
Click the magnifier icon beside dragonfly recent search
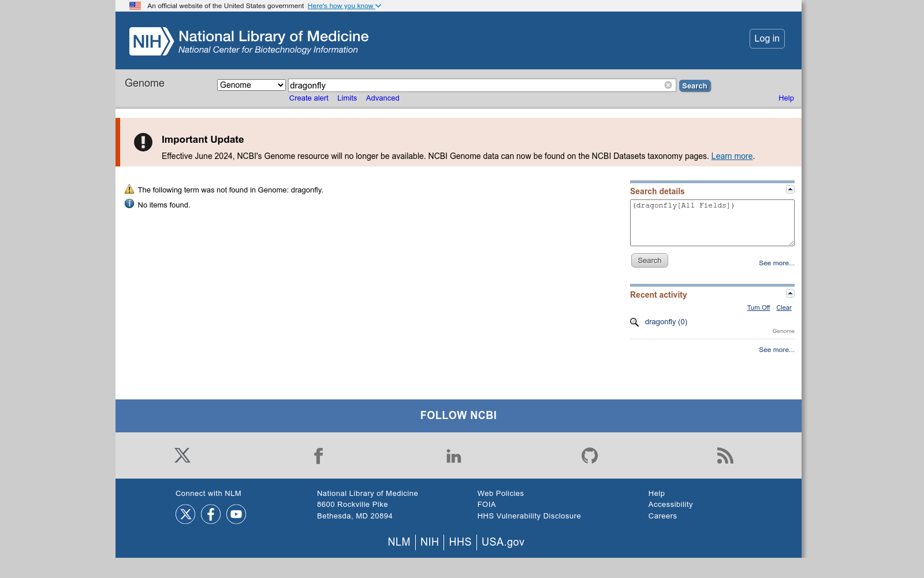634,322
